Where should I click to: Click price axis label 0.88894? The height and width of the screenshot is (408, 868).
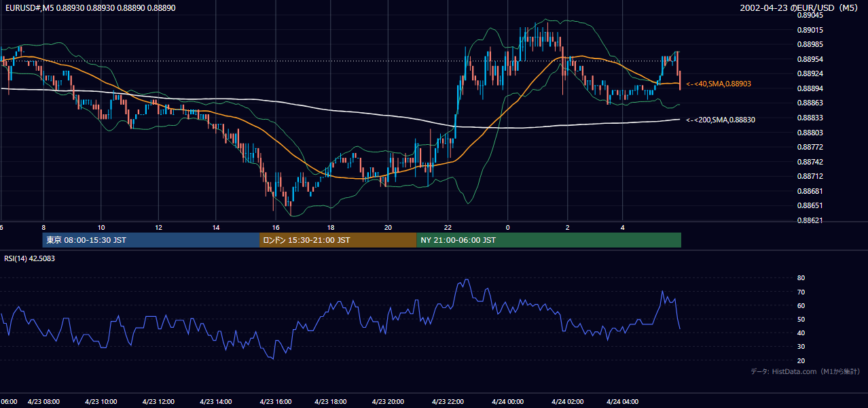[810, 88]
